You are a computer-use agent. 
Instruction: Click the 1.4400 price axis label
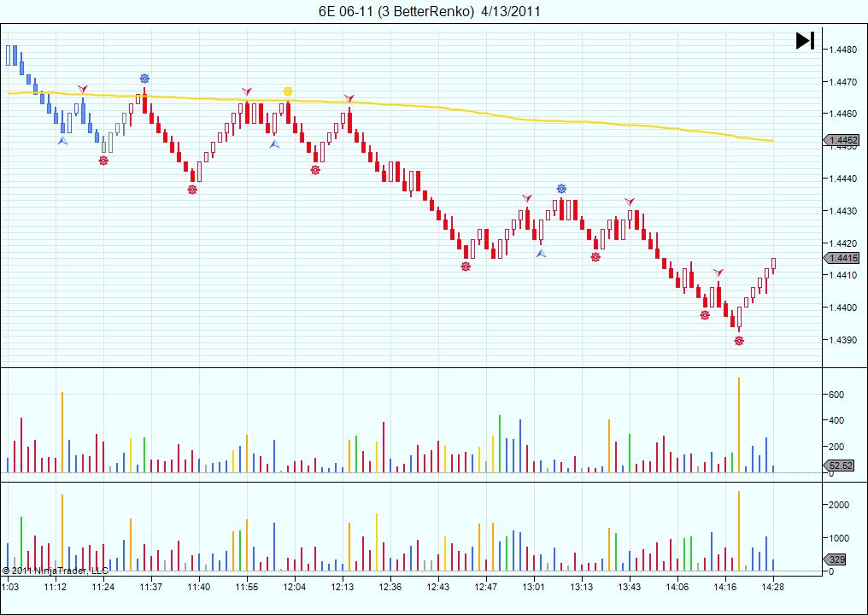click(842, 307)
